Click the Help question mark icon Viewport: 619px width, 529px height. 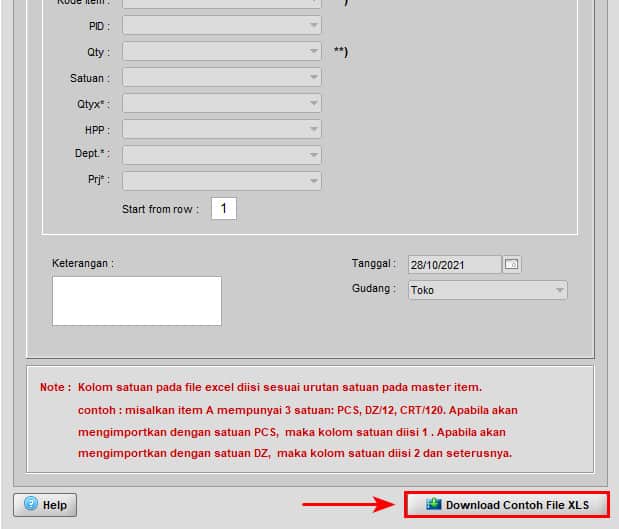(x=30, y=505)
